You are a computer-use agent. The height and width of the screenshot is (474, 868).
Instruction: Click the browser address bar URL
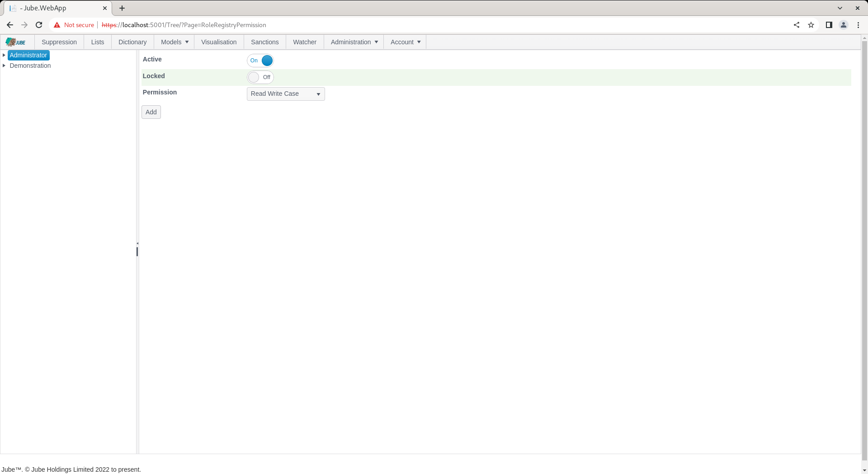(184, 25)
